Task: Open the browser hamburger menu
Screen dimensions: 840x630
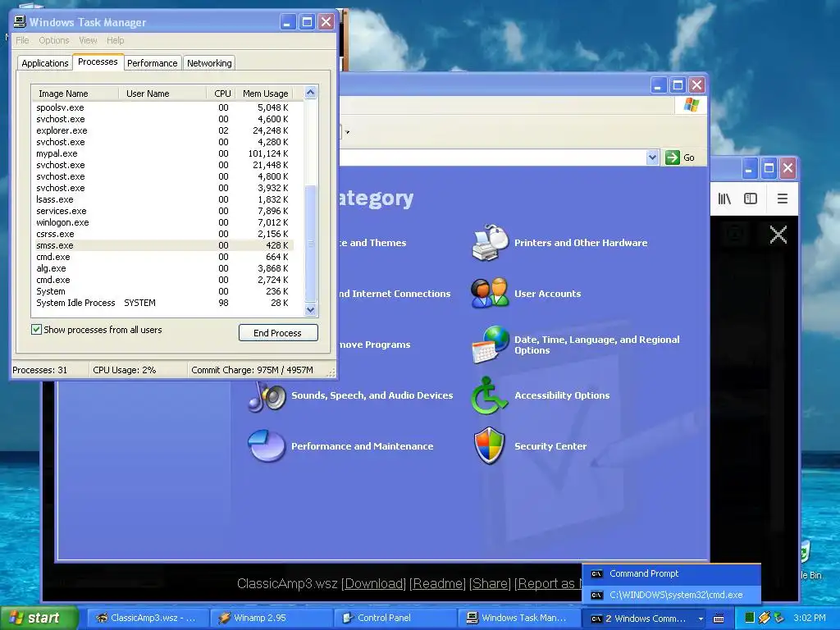Action: tap(782, 199)
